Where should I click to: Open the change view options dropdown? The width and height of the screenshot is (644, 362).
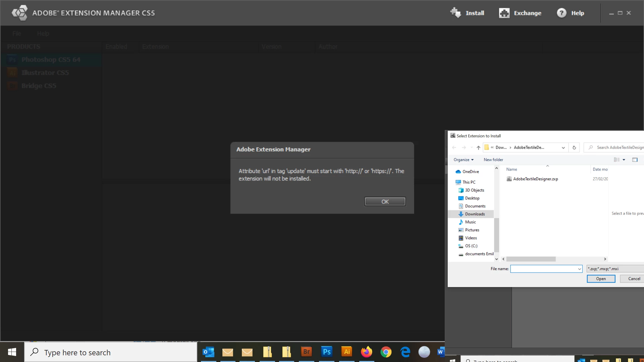624,160
